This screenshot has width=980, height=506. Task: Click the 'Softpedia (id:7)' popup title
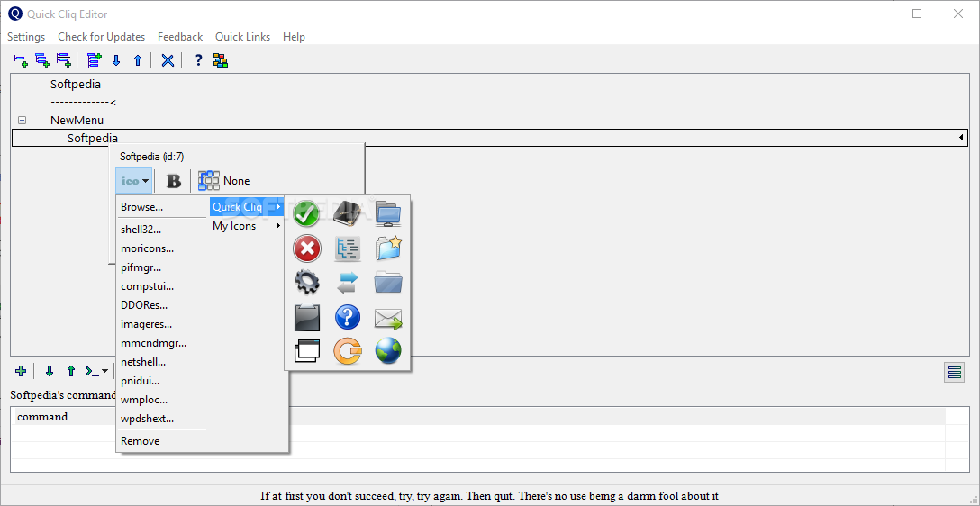[152, 157]
